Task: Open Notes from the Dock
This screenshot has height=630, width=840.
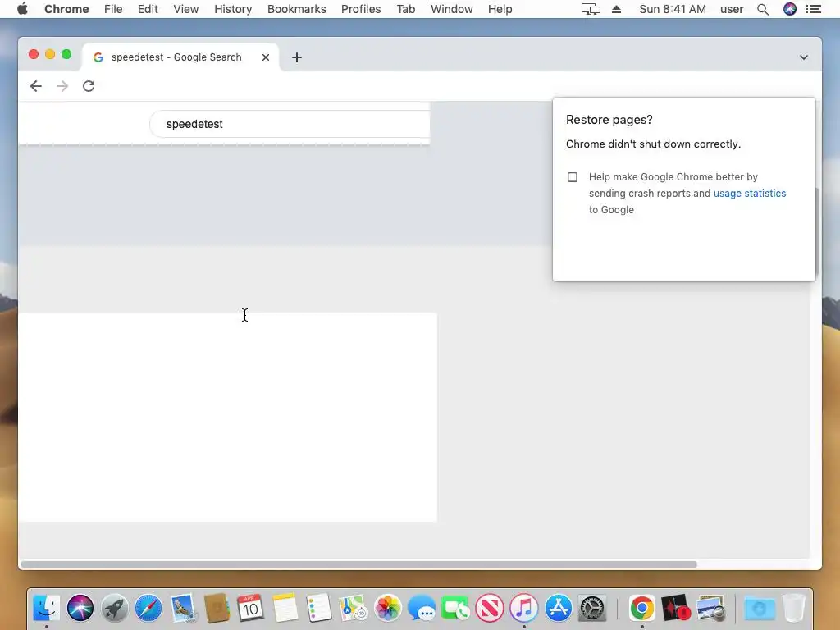Action: coord(285,608)
